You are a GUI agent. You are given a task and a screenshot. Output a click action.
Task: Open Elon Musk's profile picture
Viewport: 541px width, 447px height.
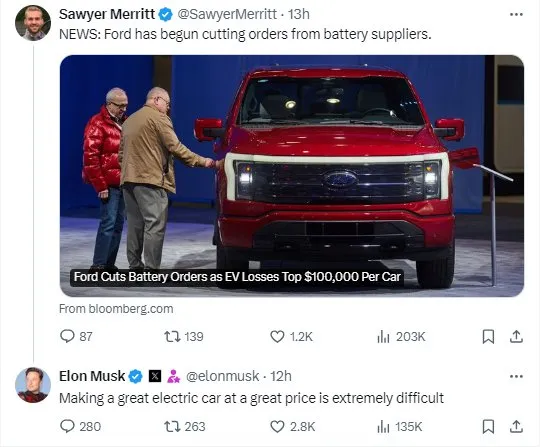click(33, 385)
